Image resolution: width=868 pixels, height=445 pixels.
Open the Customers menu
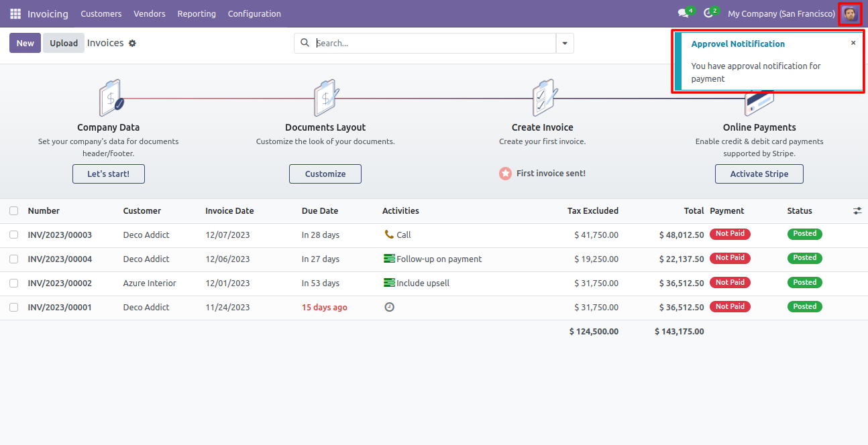(x=101, y=13)
